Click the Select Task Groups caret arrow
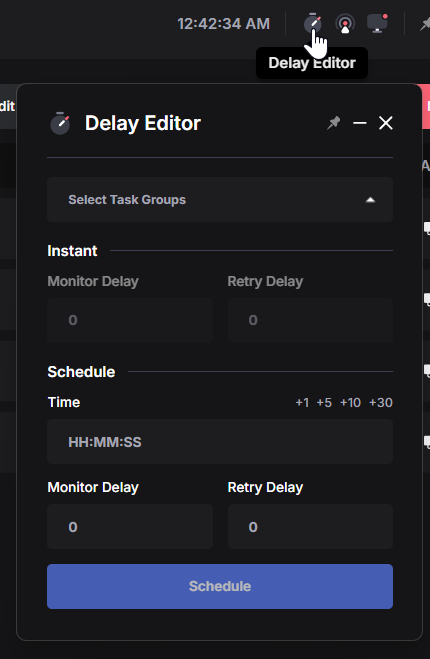The height and width of the screenshot is (659, 430). tap(370, 200)
